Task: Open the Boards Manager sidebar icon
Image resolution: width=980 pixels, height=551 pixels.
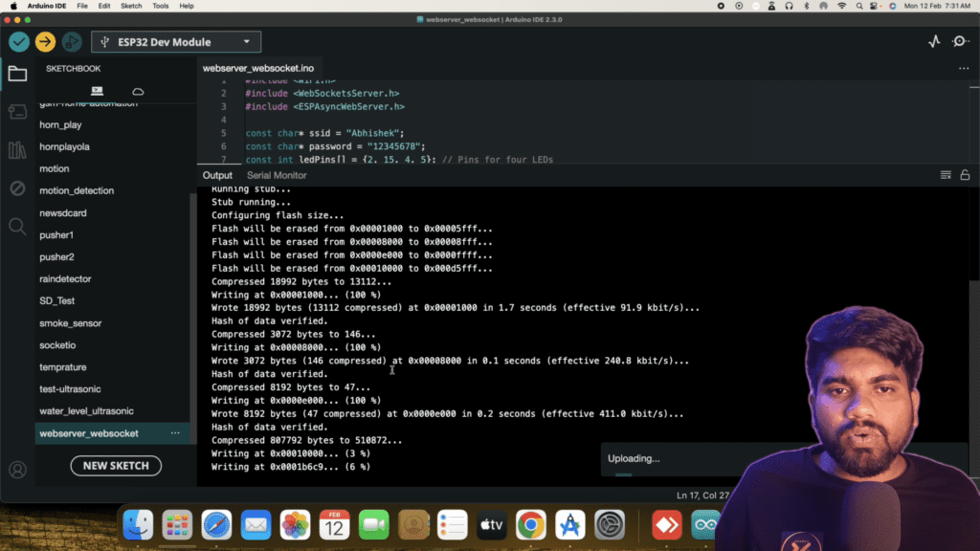Action: [17, 112]
